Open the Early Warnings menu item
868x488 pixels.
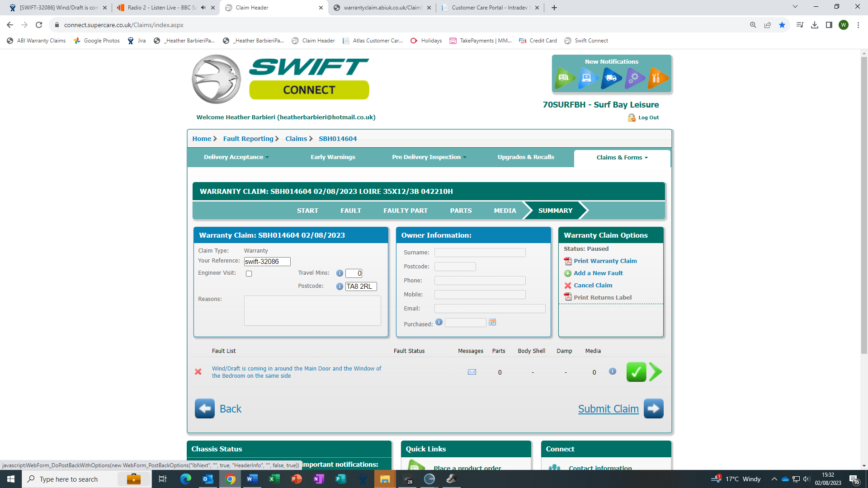333,157
